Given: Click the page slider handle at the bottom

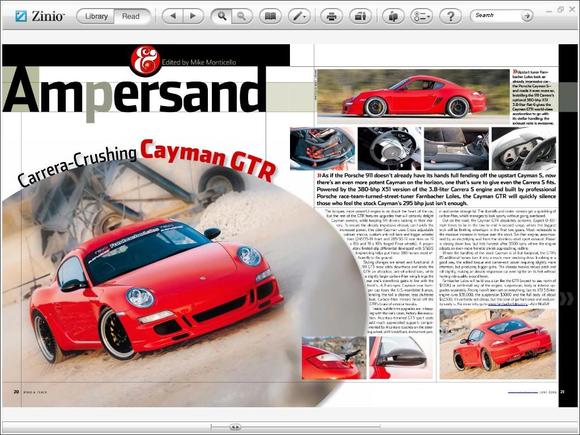Looking at the screenshot, I should [235, 427].
